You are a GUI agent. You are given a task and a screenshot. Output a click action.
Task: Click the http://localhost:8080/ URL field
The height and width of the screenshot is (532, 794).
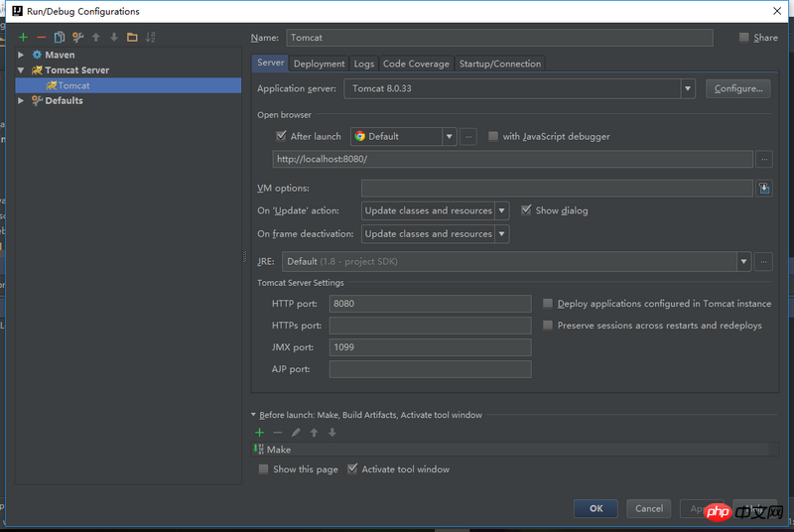513,159
